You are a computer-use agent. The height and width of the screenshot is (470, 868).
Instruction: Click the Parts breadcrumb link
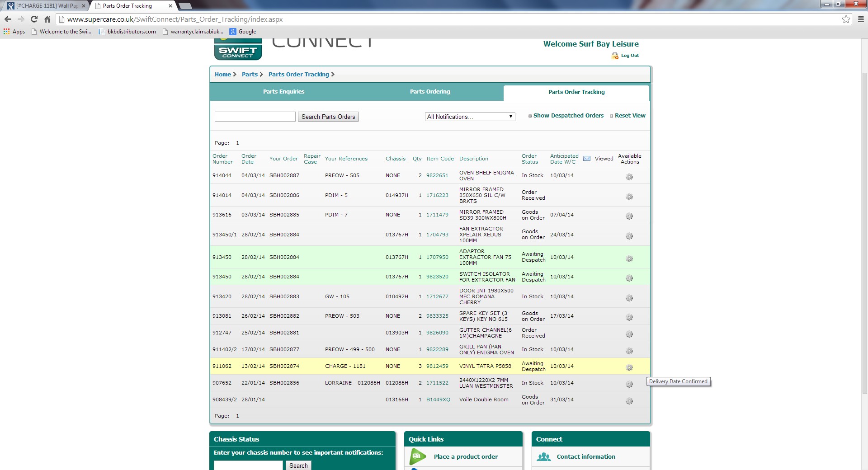(250, 75)
